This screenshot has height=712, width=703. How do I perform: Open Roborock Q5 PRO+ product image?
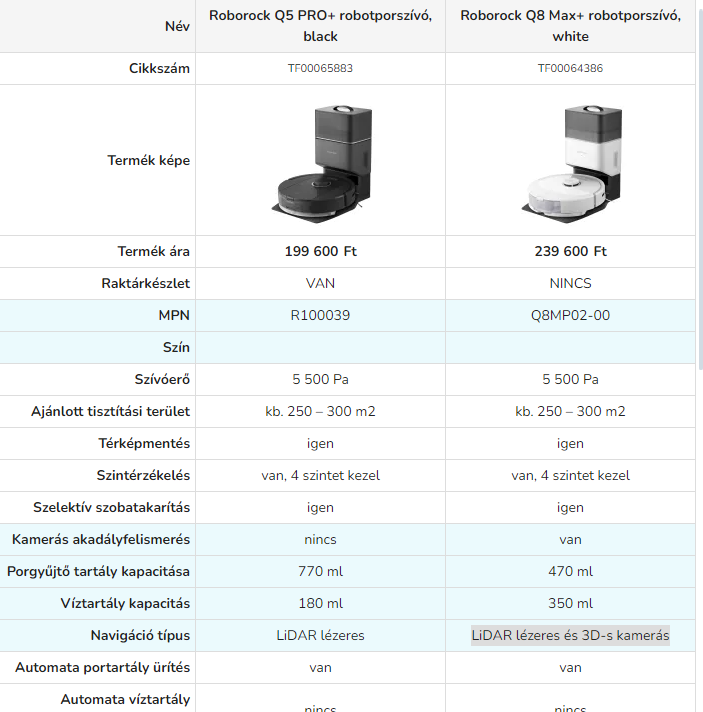(x=321, y=163)
